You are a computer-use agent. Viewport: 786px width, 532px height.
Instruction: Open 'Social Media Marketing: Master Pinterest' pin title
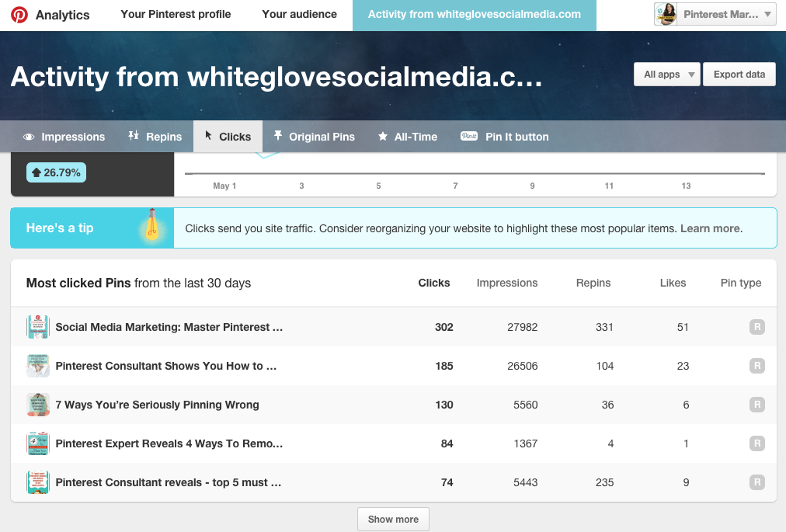pyautogui.click(x=169, y=327)
